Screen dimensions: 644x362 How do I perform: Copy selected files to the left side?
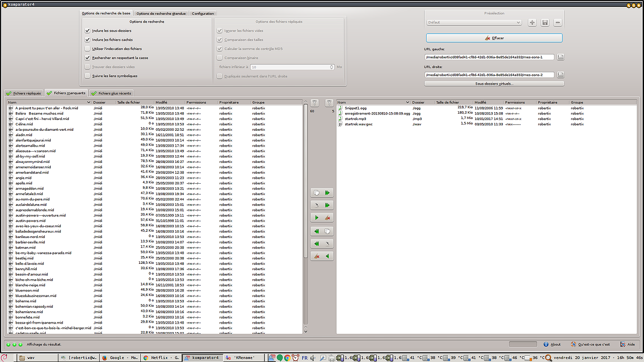322,231
